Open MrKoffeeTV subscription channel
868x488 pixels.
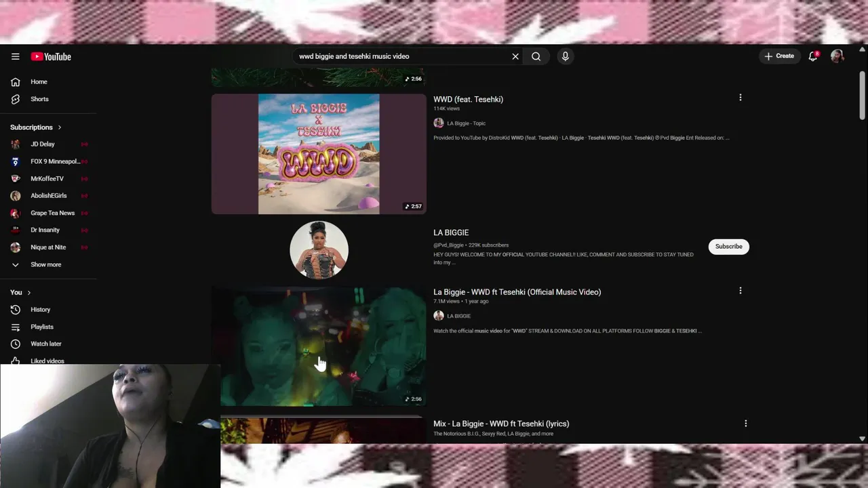click(48, 178)
